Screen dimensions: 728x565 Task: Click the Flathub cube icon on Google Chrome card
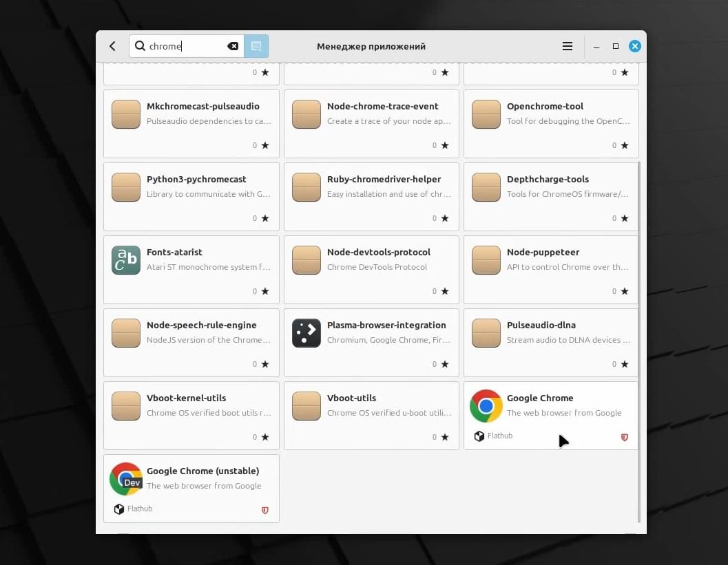click(x=479, y=436)
